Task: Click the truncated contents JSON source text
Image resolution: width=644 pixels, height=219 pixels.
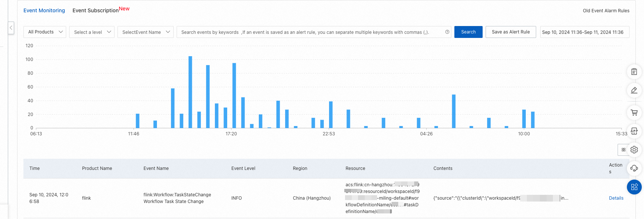Action: (501, 198)
